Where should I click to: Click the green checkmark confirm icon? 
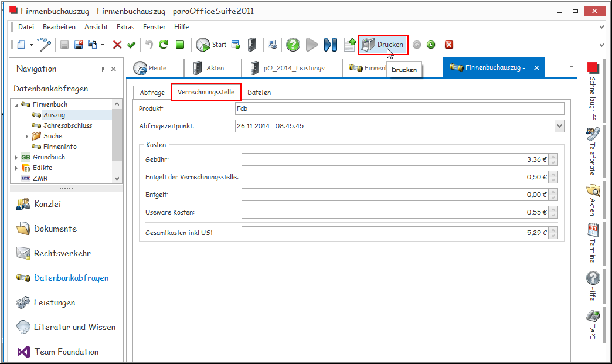(x=131, y=45)
